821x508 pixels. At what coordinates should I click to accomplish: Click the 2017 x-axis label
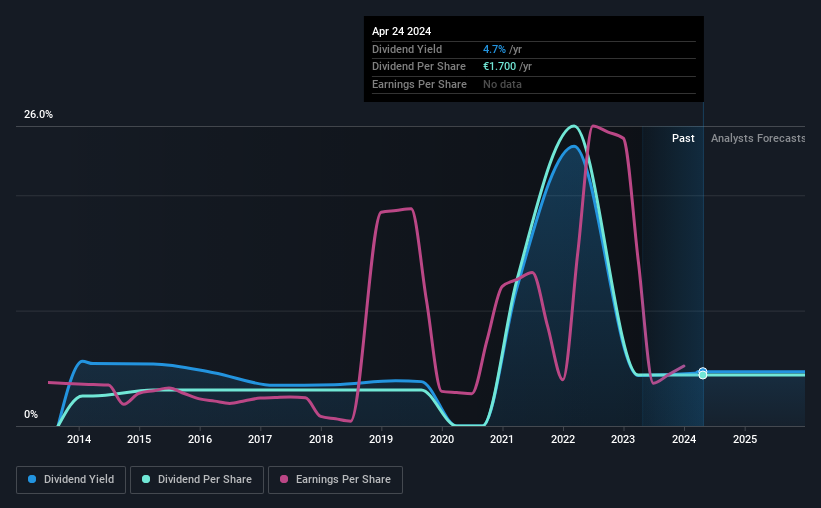[260, 439]
